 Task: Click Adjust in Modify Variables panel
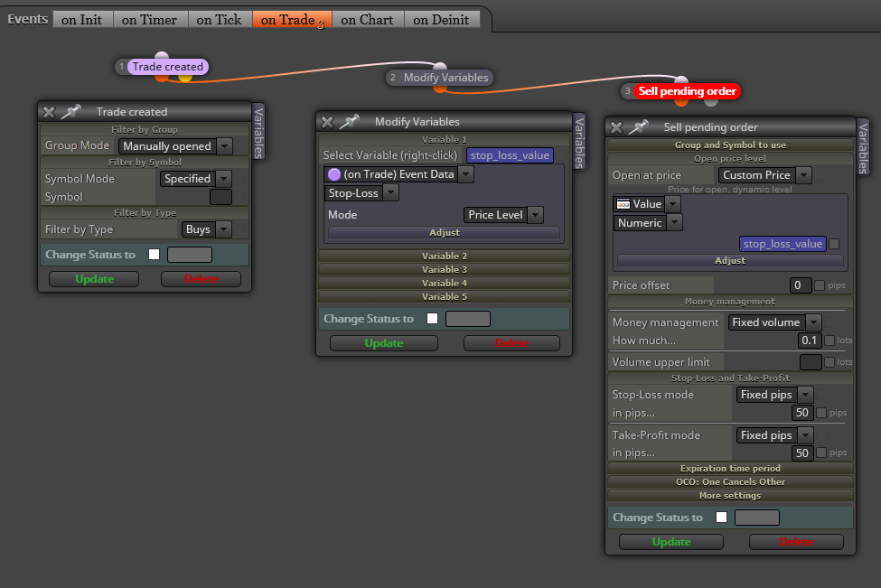pos(444,232)
